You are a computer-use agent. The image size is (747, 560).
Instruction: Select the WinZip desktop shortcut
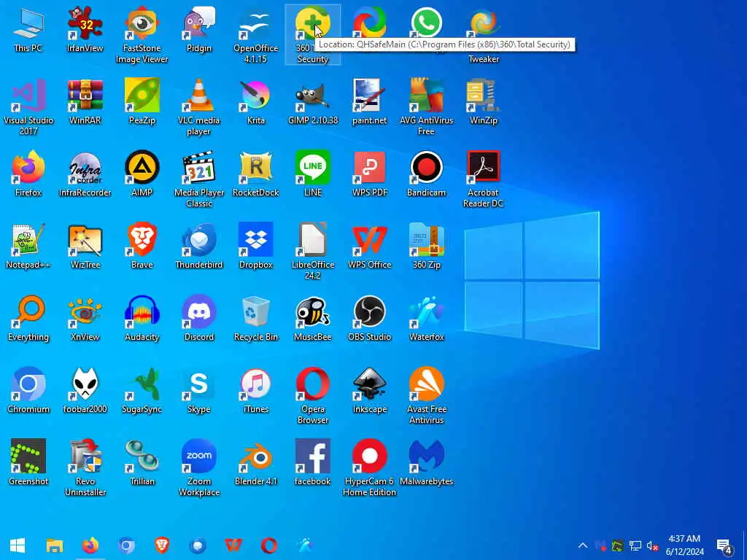483,102
